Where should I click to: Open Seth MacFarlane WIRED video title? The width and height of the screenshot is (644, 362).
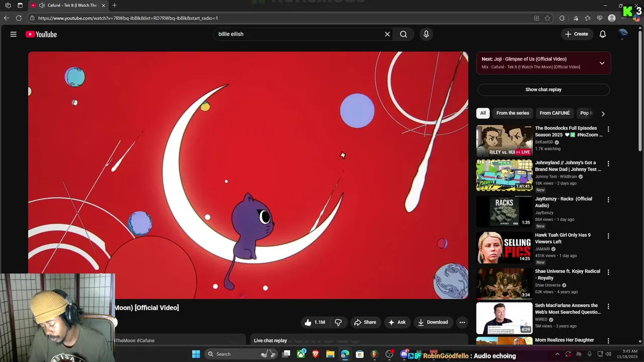tap(568, 309)
